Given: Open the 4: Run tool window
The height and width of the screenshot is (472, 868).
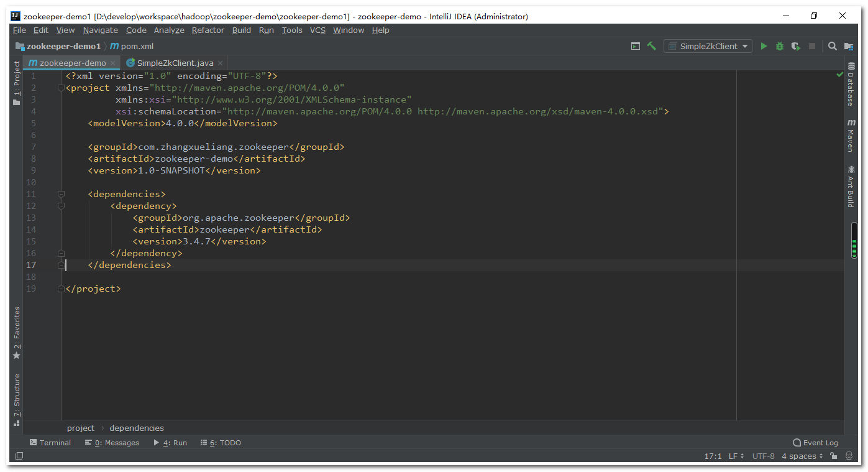Looking at the screenshot, I should 170,443.
